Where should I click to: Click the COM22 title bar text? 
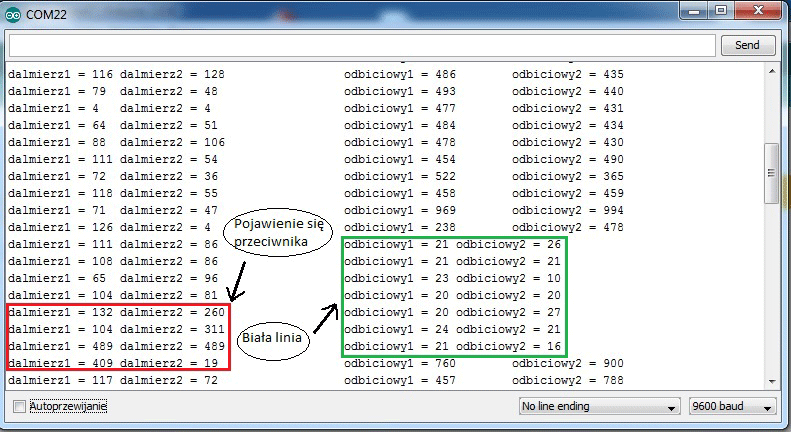pyautogui.click(x=45, y=12)
